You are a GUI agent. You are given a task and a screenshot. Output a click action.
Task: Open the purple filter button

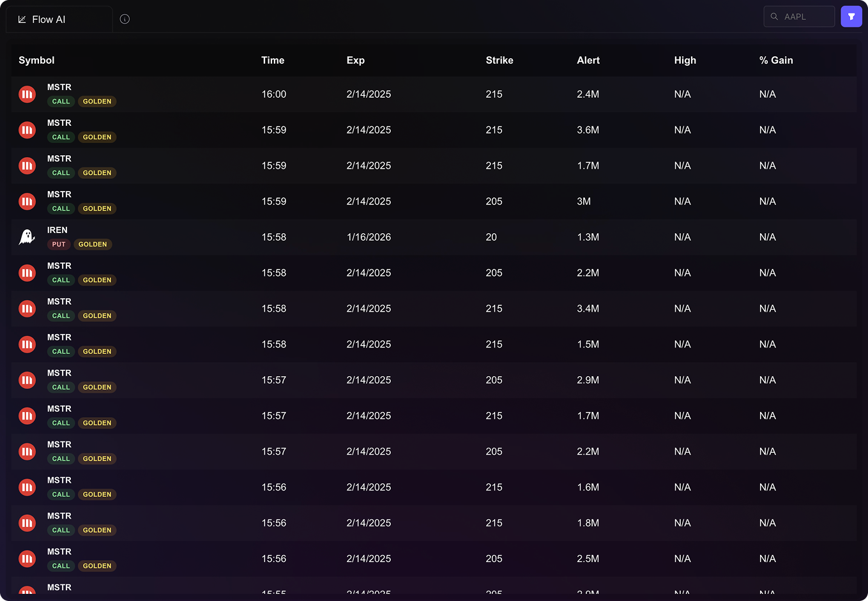(x=851, y=17)
